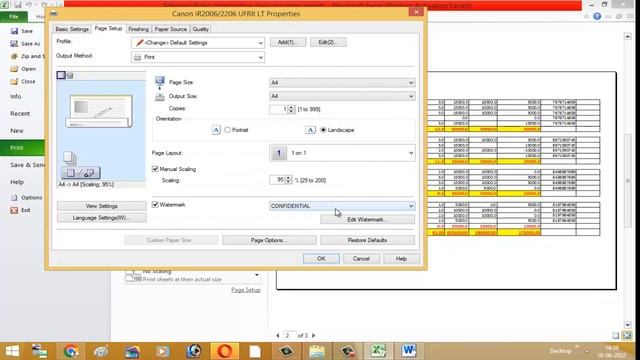
Task: Click the Save As icon in Excel
Action: [x=14, y=44]
